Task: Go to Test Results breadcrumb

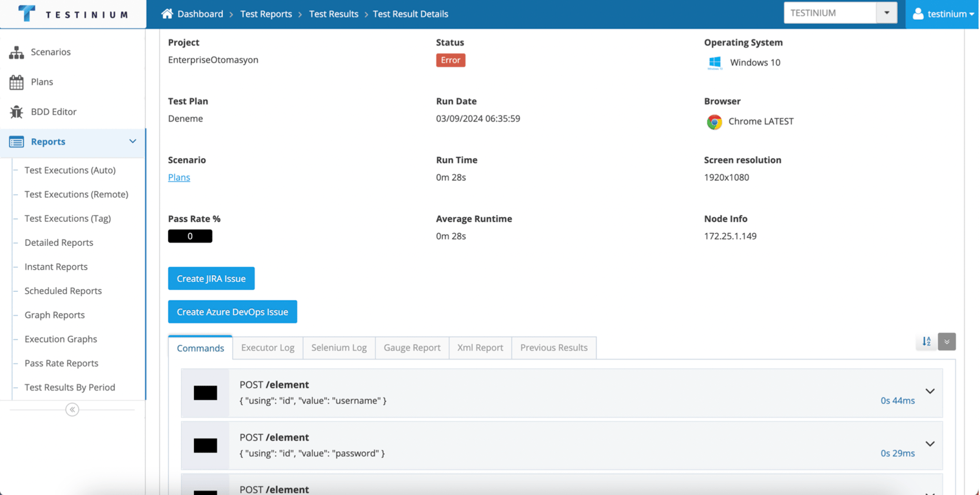Action: (x=334, y=14)
